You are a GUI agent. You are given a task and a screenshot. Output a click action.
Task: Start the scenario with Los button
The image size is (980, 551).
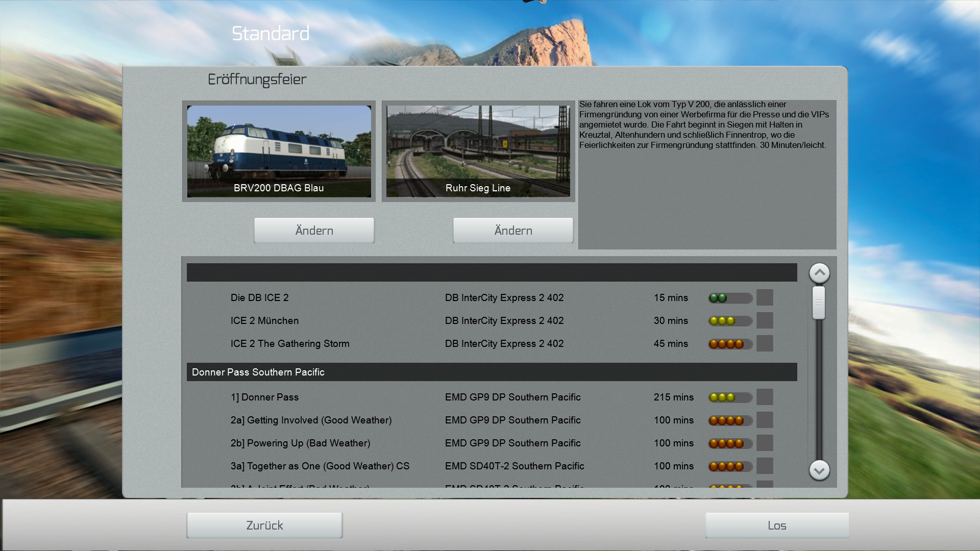point(777,525)
